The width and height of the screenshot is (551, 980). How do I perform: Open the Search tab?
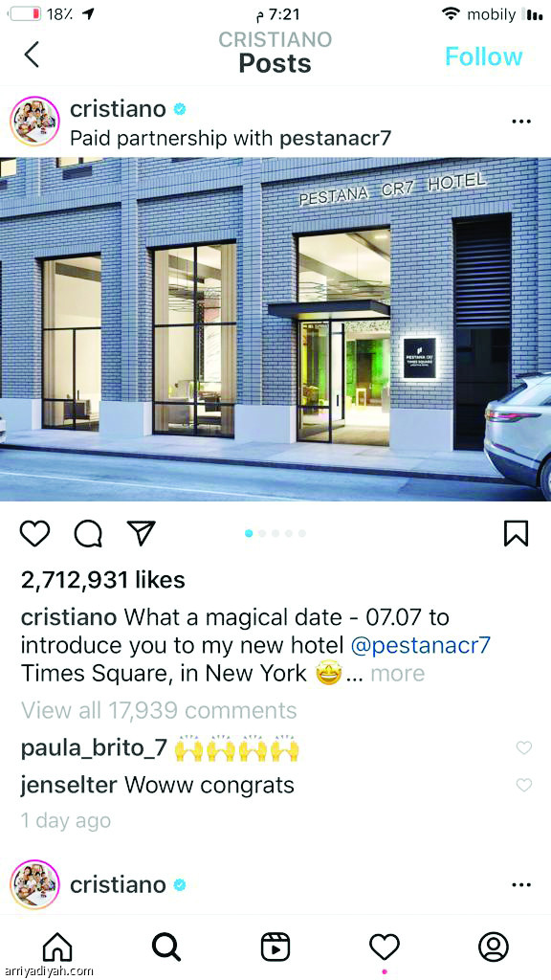(166, 948)
